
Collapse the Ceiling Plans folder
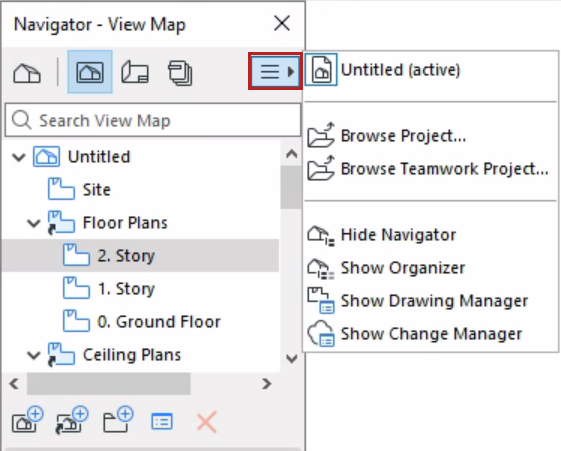point(34,355)
